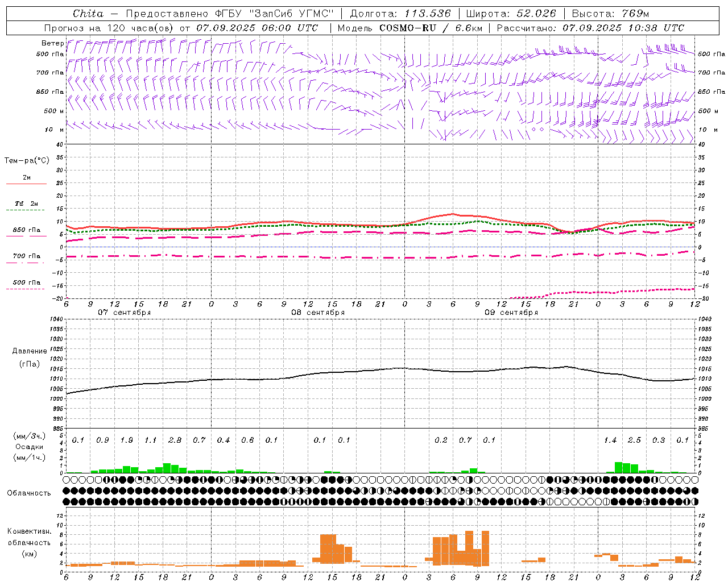
Task: Select the Широта 52.026 header field
Action: pos(511,14)
